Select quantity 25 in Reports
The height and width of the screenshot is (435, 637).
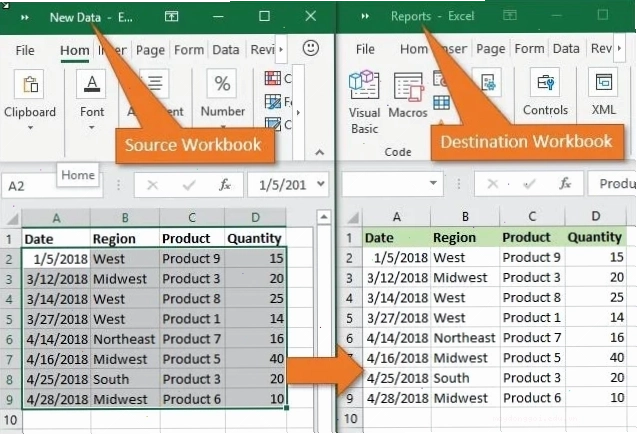(x=596, y=298)
